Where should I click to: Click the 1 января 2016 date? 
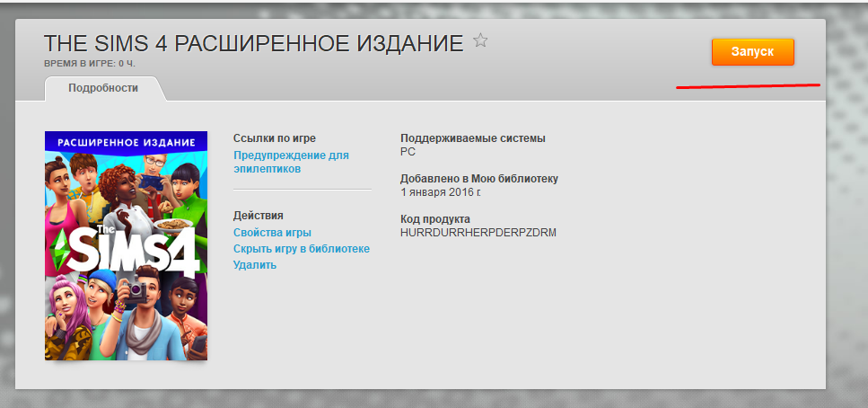pos(440,192)
